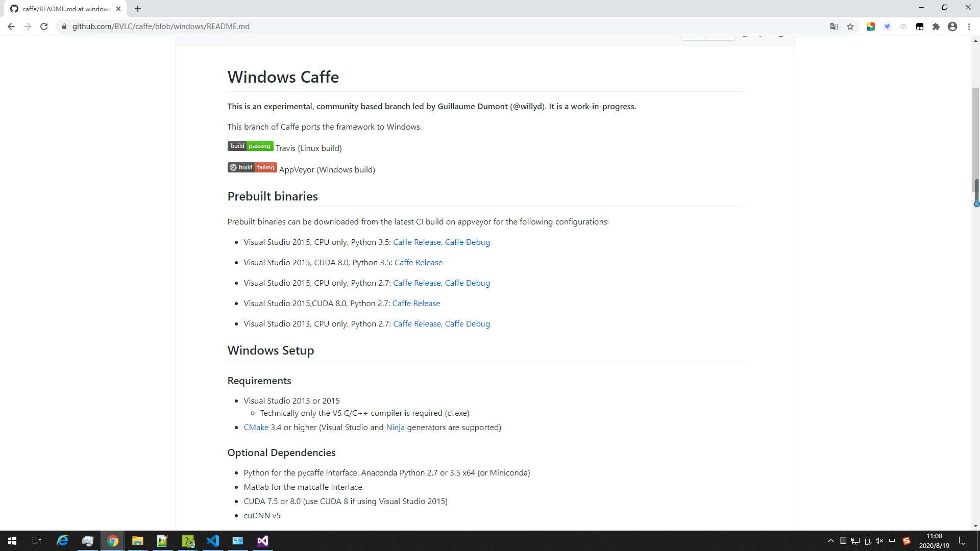Open the network status tray icon
Image resolution: width=980 pixels, height=551 pixels.
(x=855, y=541)
